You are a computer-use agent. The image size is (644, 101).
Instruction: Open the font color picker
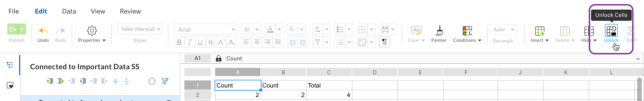(270, 29)
